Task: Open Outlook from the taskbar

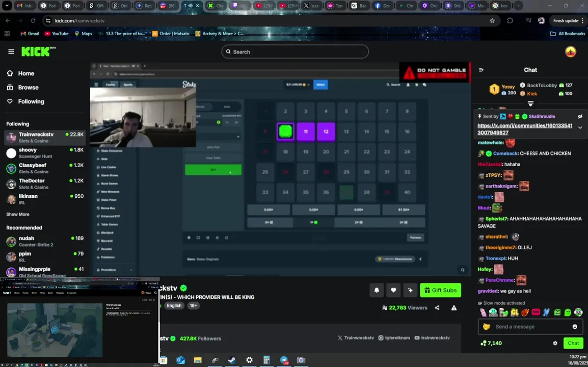Action: coord(181,360)
